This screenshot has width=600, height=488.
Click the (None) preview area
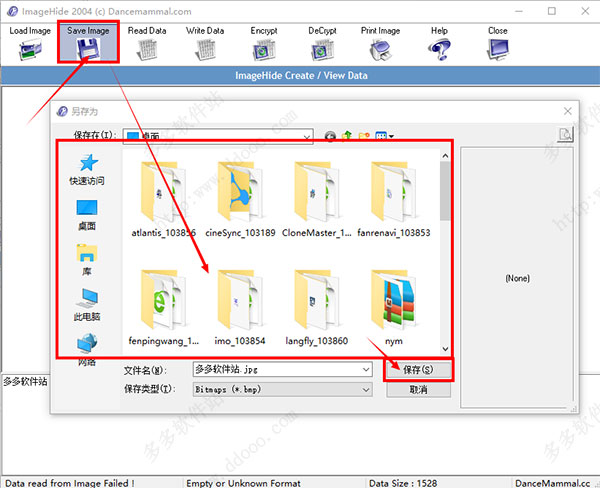coord(517,278)
